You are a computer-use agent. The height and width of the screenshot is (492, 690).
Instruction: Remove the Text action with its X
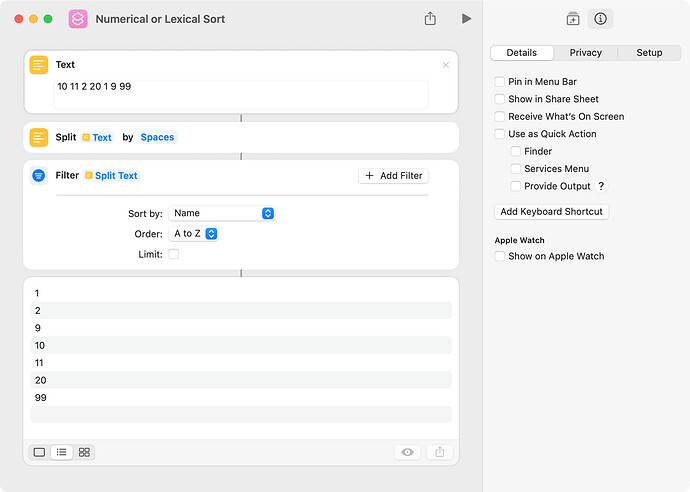446,65
